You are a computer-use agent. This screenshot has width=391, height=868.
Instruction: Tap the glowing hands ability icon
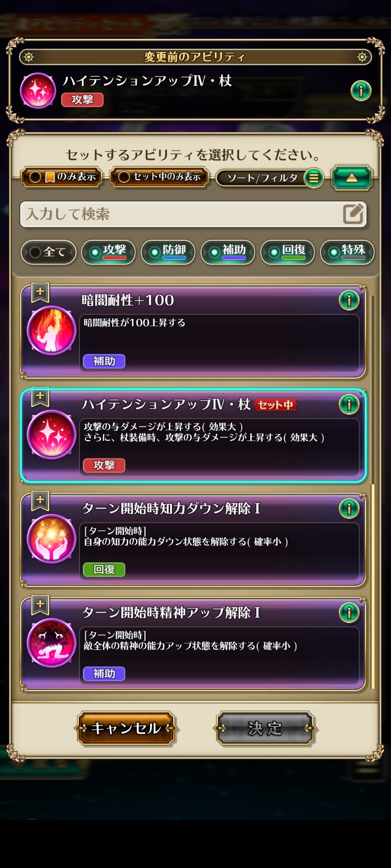click(52, 539)
